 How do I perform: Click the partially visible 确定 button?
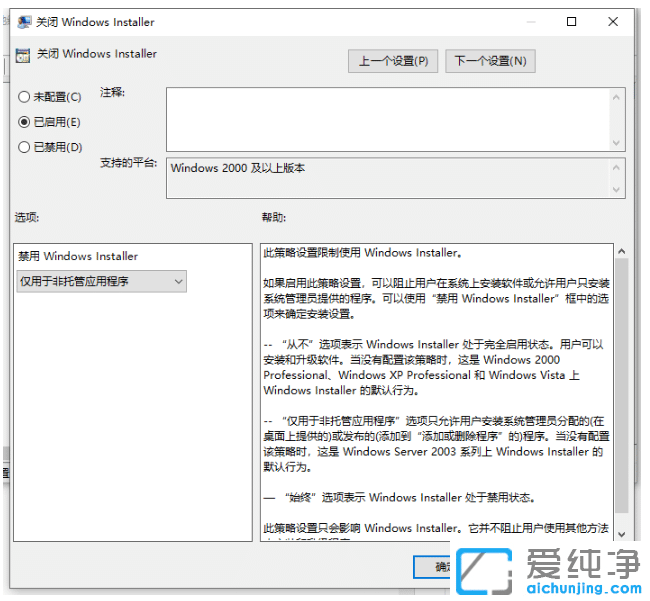(432, 567)
